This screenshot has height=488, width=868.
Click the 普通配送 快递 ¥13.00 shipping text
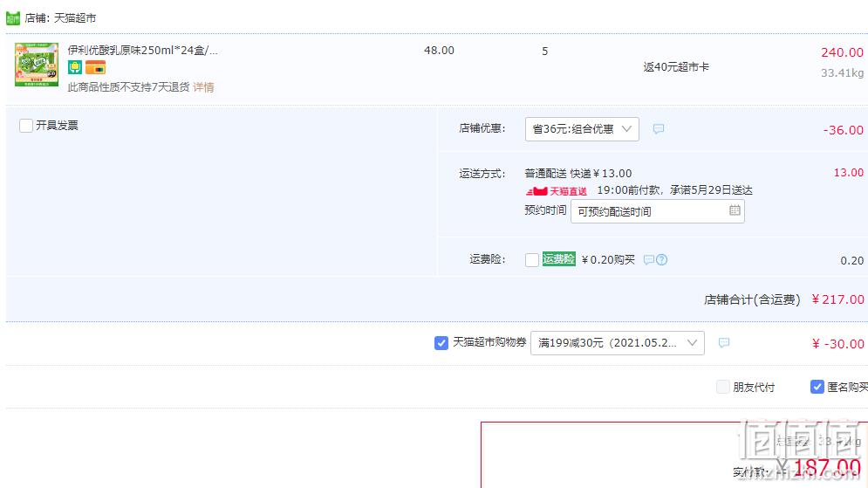point(578,174)
